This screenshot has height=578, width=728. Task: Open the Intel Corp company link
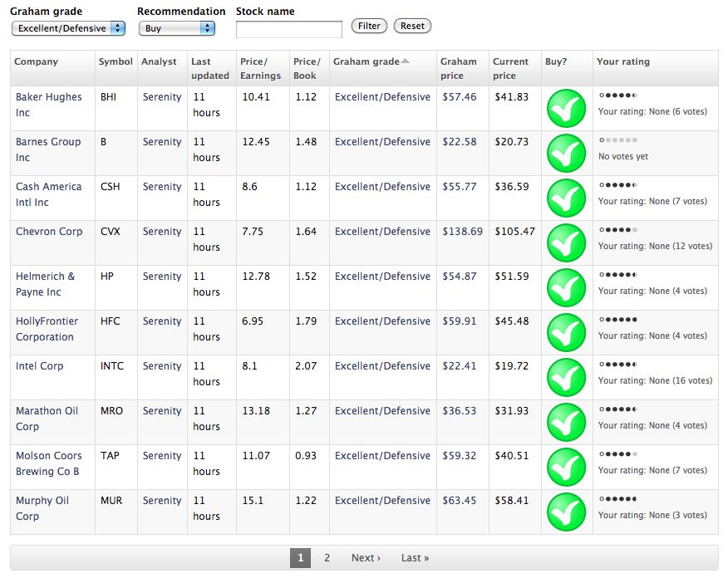39,366
